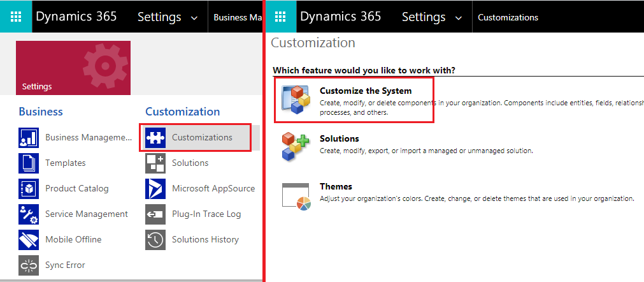
Task: Click Business group heading
Action: tap(41, 112)
